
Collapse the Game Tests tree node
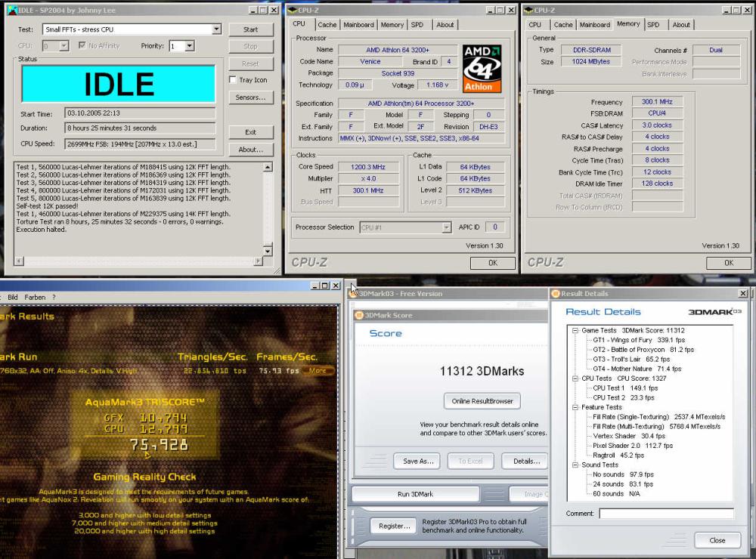[x=575, y=331]
